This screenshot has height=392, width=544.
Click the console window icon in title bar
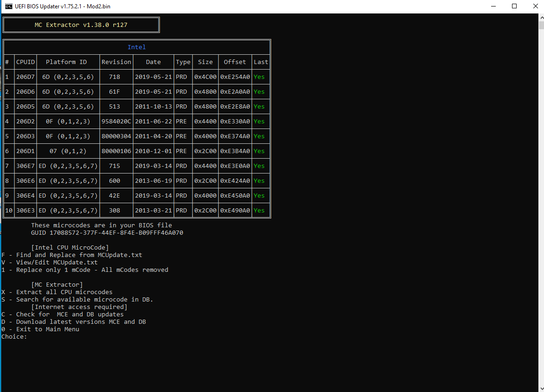coord(8,6)
